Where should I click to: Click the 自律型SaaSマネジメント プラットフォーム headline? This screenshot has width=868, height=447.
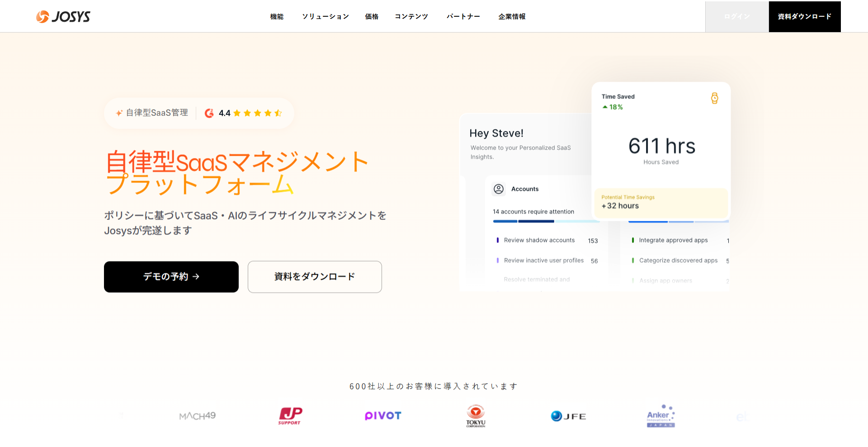238,173
